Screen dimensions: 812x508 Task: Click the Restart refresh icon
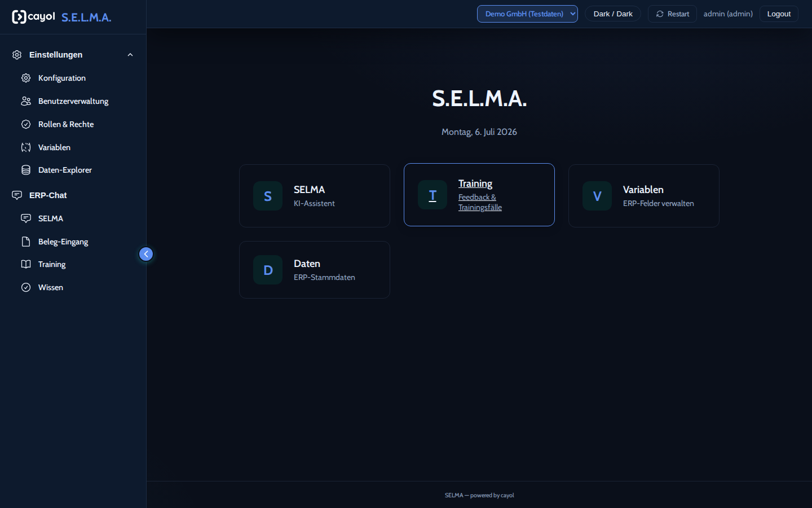[x=660, y=14]
